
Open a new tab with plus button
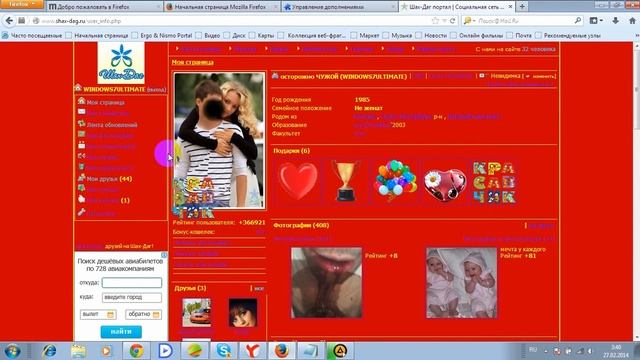point(522,7)
